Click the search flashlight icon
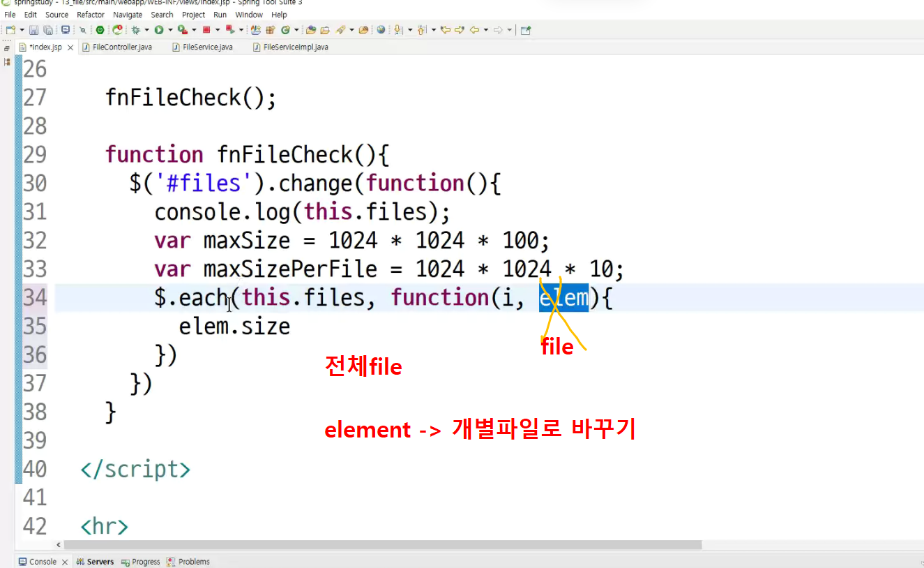 [341, 30]
